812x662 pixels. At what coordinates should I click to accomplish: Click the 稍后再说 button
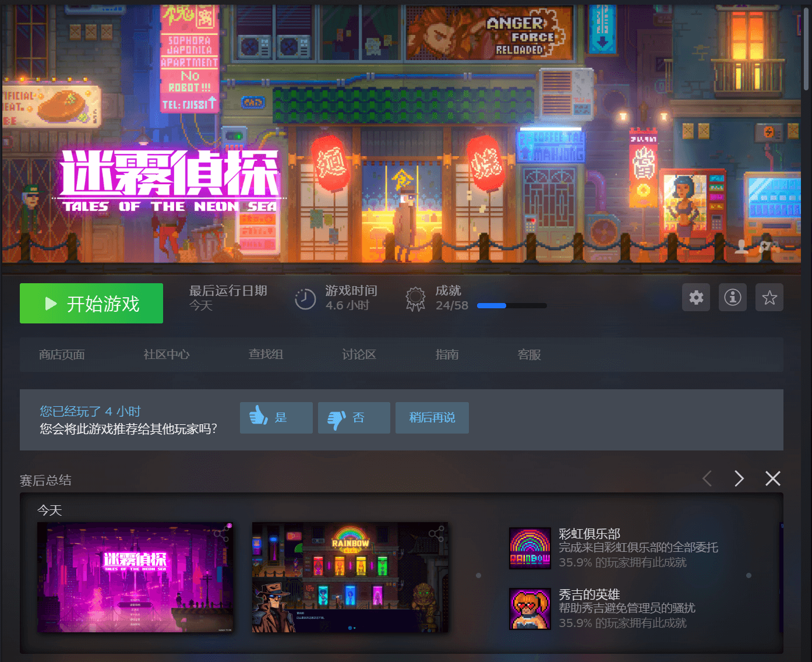click(x=432, y=417)
